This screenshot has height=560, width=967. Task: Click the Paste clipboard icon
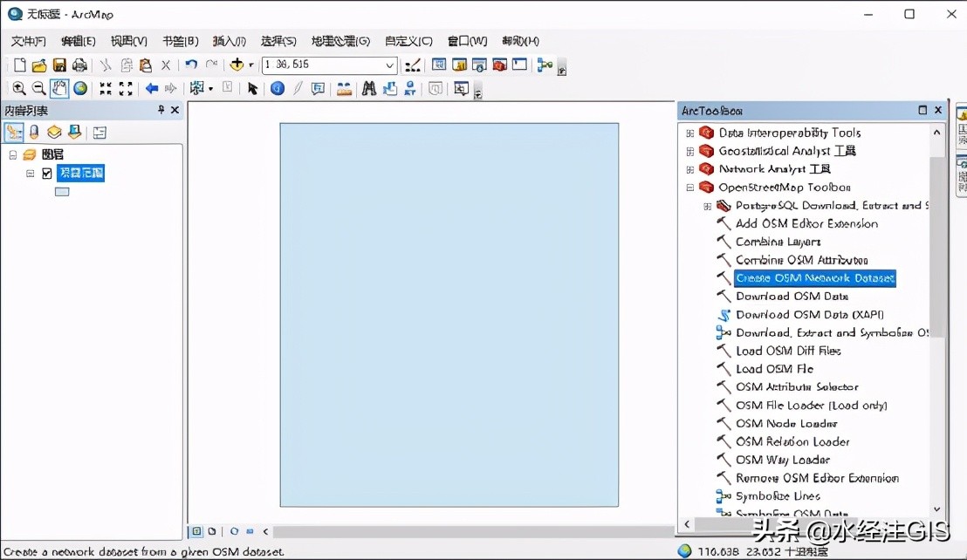click(146, 65)
